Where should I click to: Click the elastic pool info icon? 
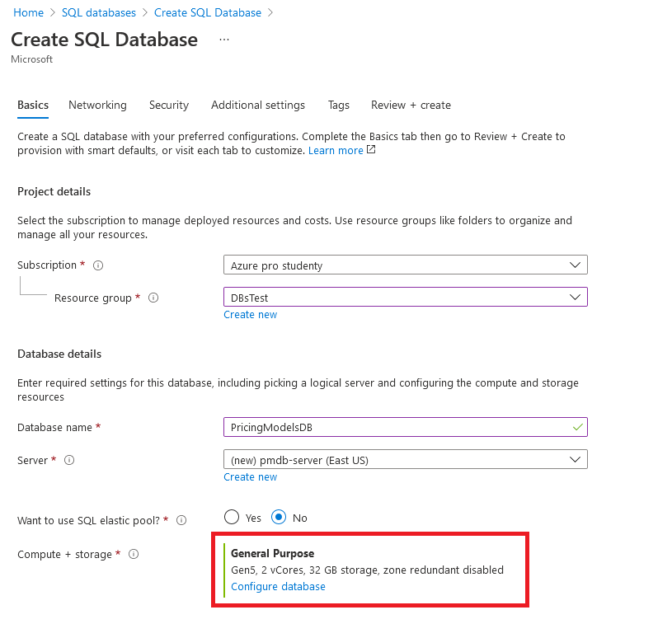pos(181,520)
